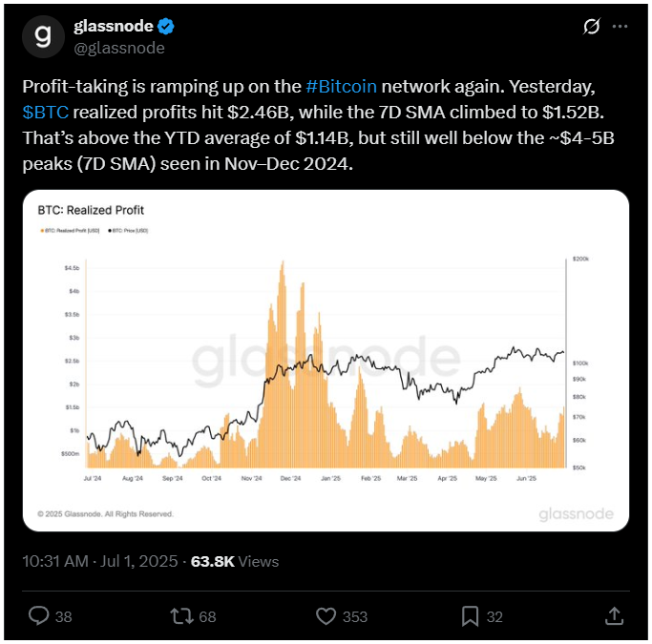View the 63.8K Views analytics

[x=235, y=561]
